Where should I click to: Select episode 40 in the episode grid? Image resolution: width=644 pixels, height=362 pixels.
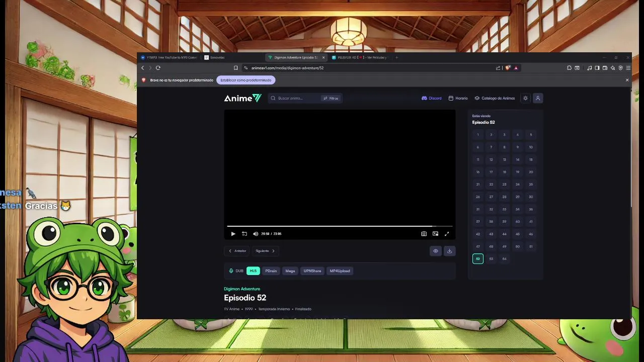pyautogui.click(x=518, y=222)
